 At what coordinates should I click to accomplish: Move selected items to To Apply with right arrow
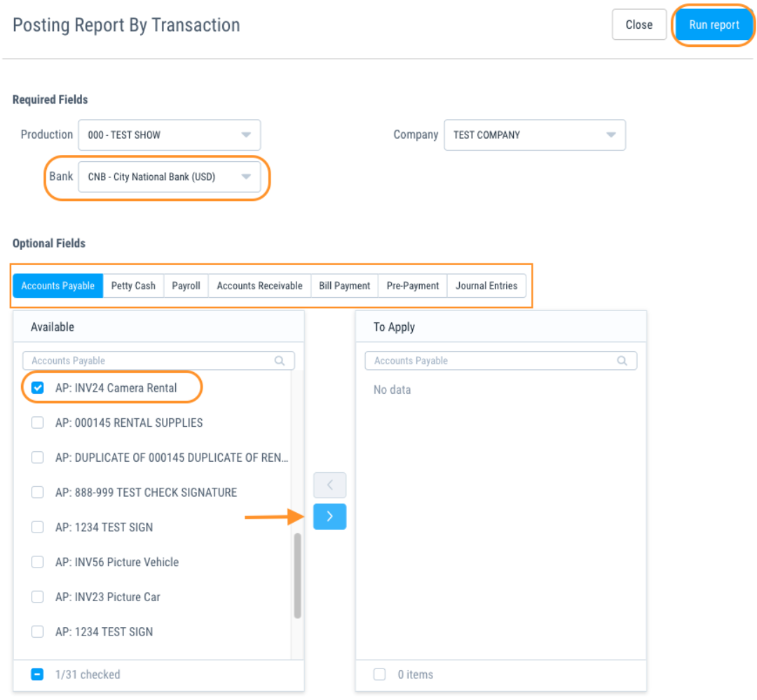pyautogui.click(x=329, y=516)
